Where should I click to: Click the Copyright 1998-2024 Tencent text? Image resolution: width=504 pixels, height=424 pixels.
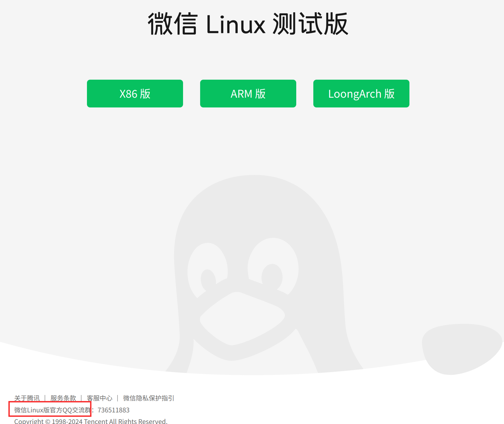tap(91, 421)
